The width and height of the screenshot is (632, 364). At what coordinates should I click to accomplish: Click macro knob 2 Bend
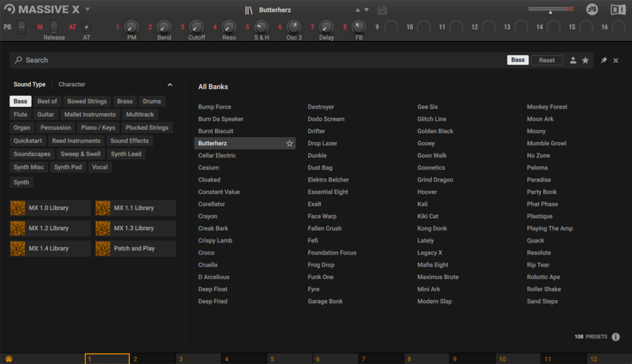pyautogui.click(x=164, y=27)
